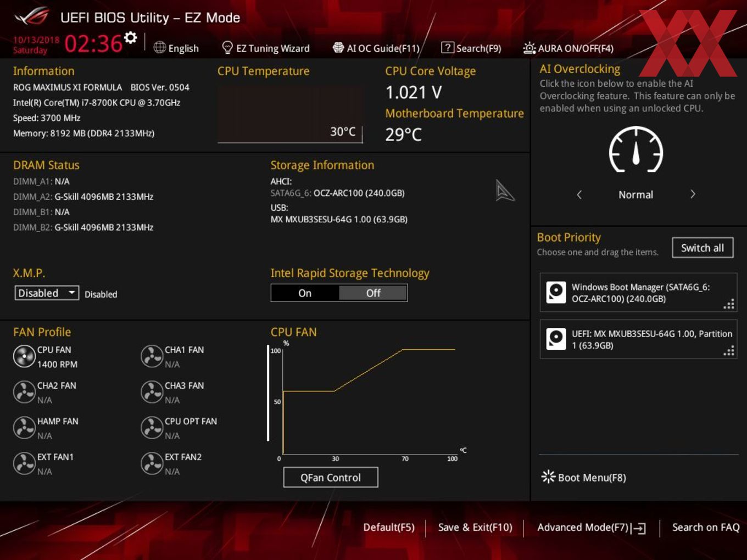Click Default(F5)
The width and height of the screenshot is (747, 560).
tap(389, 527)
